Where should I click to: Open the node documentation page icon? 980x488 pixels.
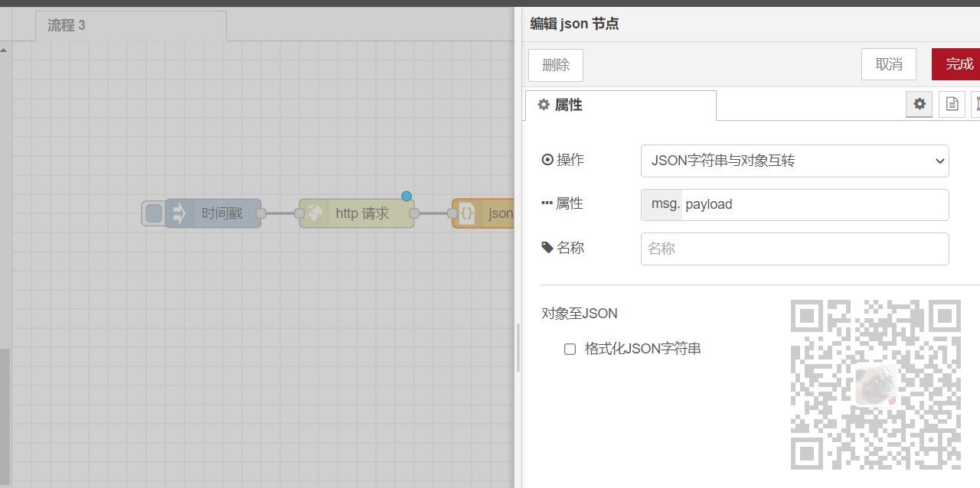[x=952, y=104]
